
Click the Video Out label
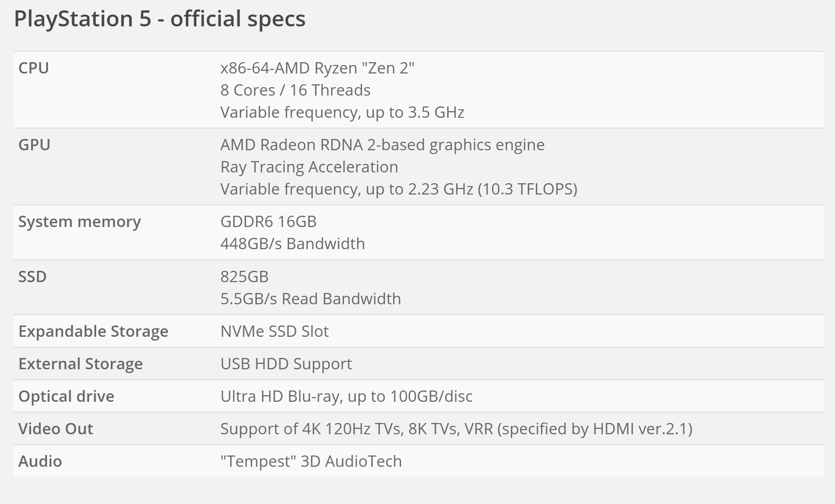tap(56, 429)
